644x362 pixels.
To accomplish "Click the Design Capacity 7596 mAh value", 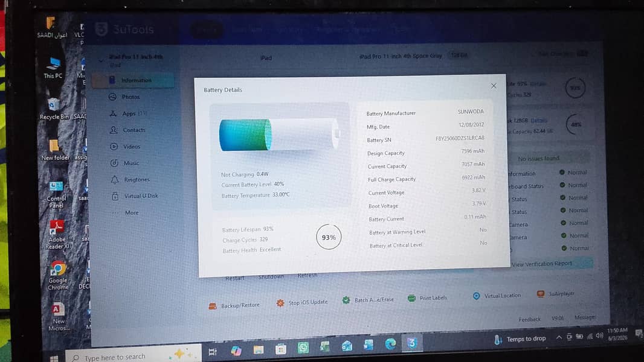I will (473, 151).
